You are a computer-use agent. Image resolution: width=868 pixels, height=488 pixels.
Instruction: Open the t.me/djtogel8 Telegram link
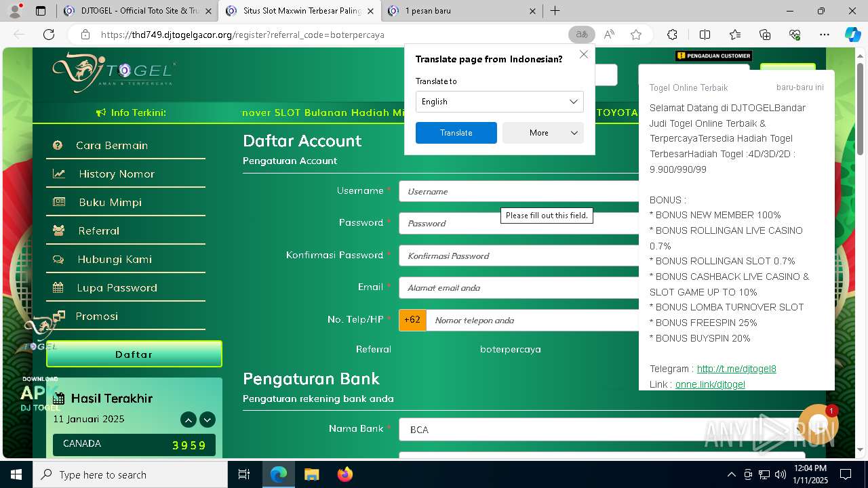(x=736, y=369)
